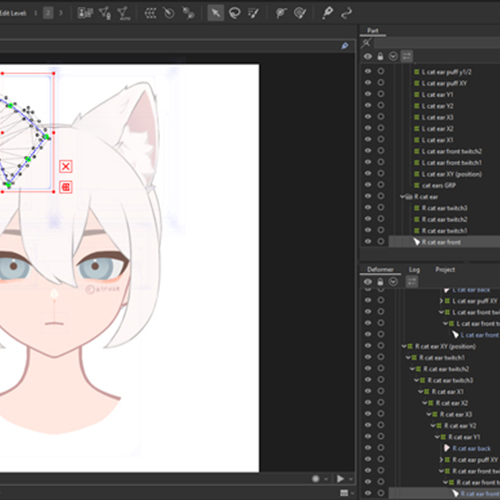This screenshot has height=500, width=500.
Task: Click the blue pin icon above canvas
Action: tap(345, 46)
